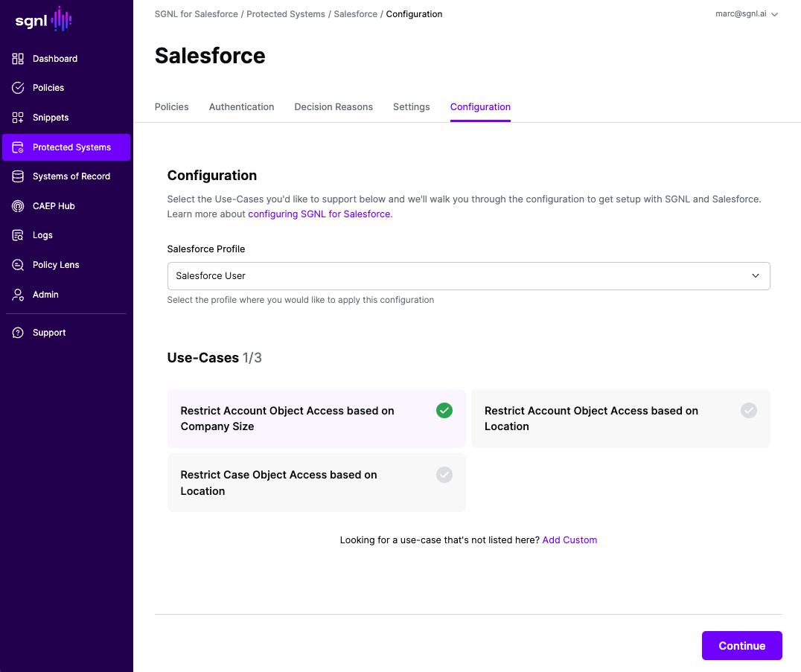The image size is (801, 672).
Task: Switch to the Policies tab
Action: coord(172,106)
